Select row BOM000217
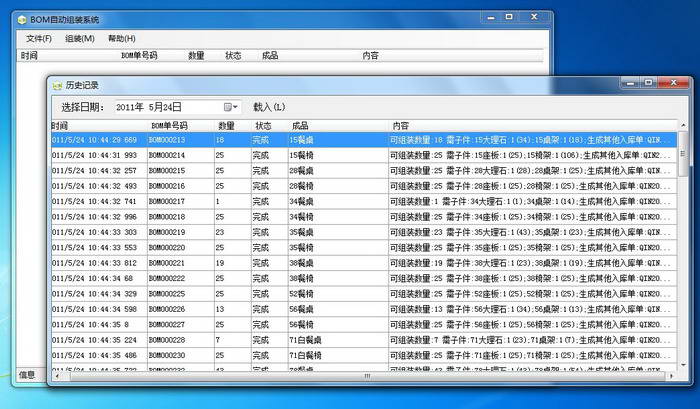700x409 pixels. click(x=364, y=201)
